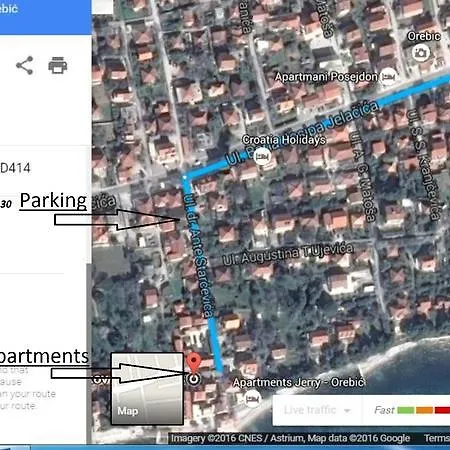The height and width of the screenshot is (450, 450).
Task: Click the Apartments Jerry - Orebić hotel icon
Action: pos(252,398)
